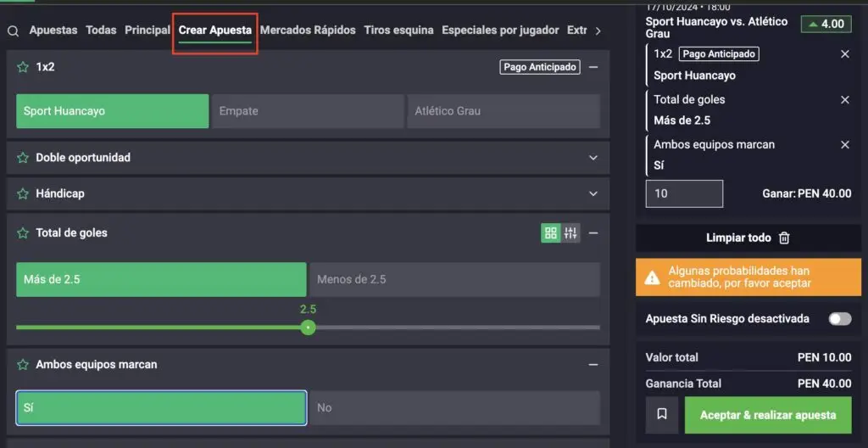Click the bookmark icon in bet slip
The width and height of the screenshot is (868, 448).
[662, 415]
